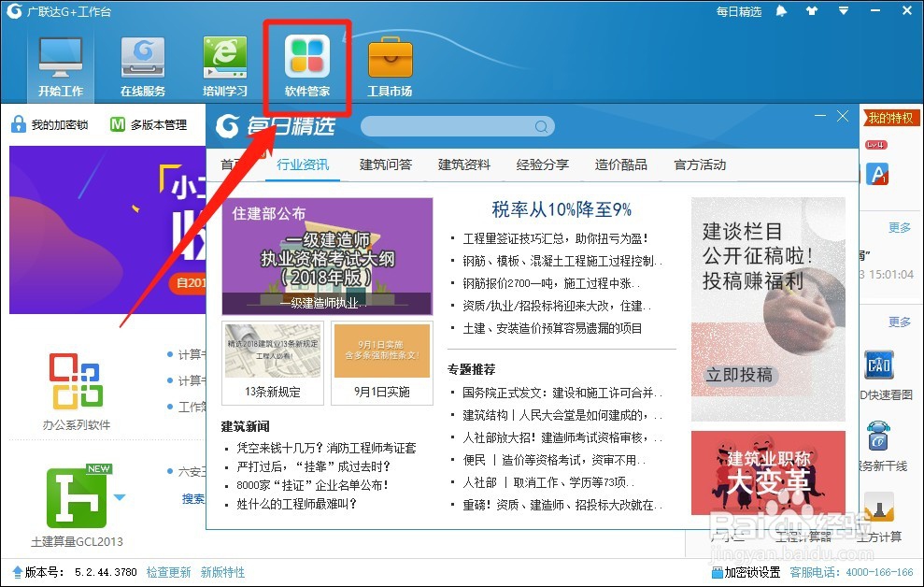Expand the title bar dropdown menu arrow
This screenshot has width=924, height=587.
844,10
